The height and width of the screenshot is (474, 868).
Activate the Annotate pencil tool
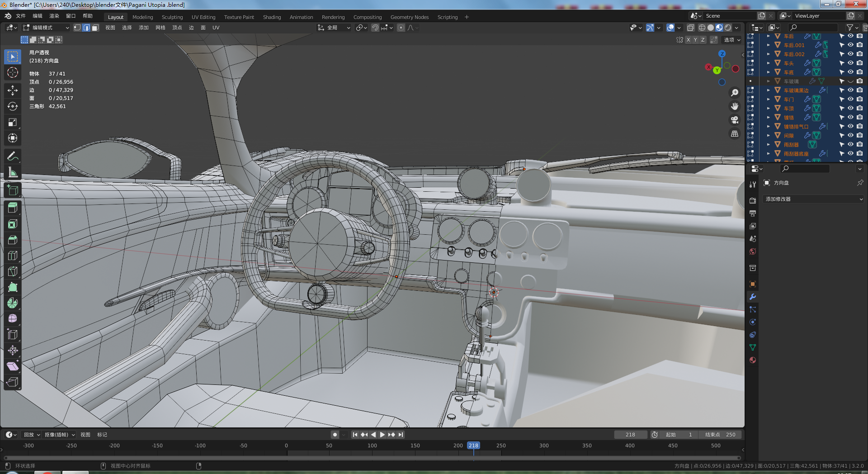pyautogui.click(x=13, y=156)
